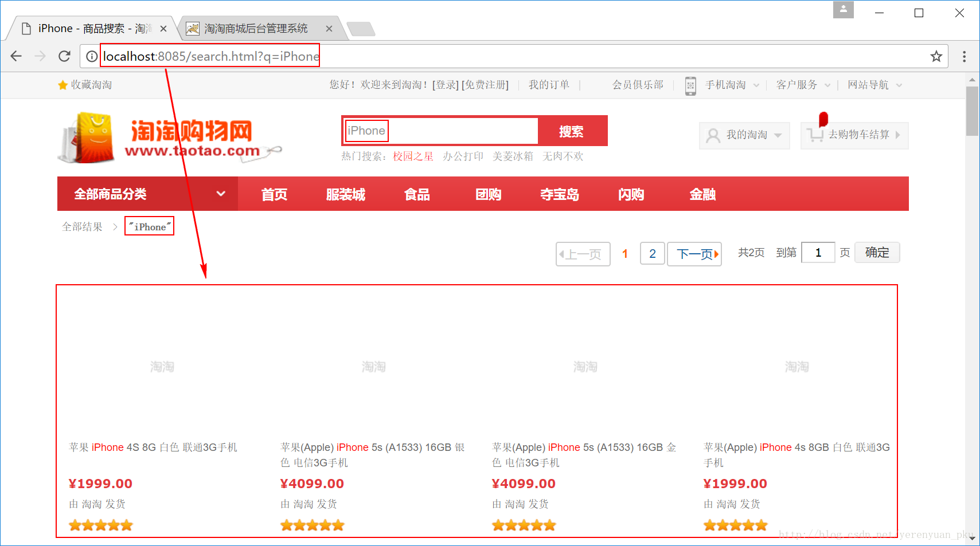Screen dimensions: 980x546
Task: Click the 登录 link
Action: (446, 85)
